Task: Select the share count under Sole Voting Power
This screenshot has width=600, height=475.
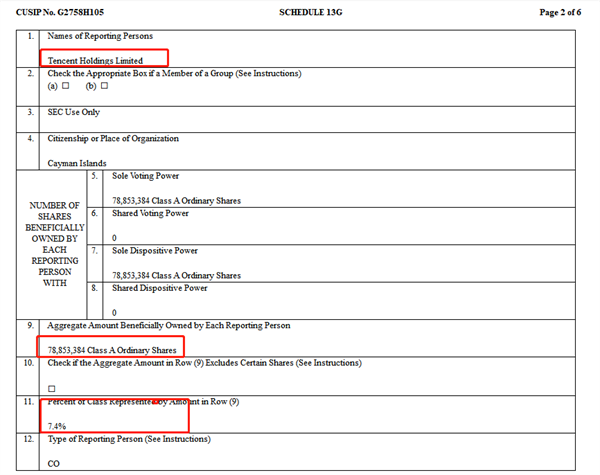Action: (176, 201)
